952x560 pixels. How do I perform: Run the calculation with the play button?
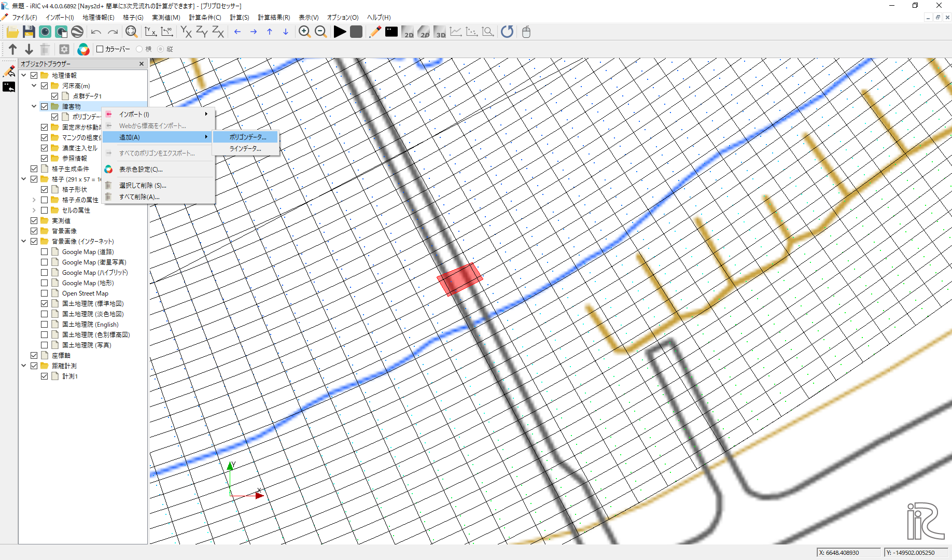pyautogui.click(x=340, y=32)
